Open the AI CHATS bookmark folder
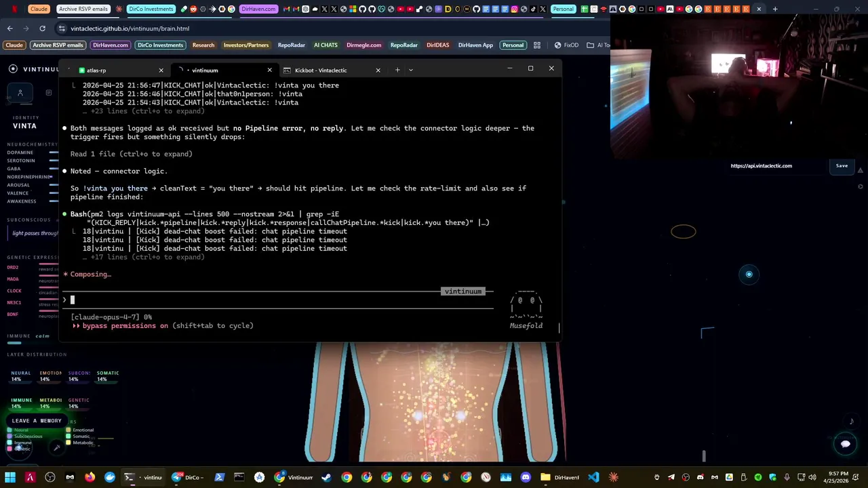Viewport: 868px width, 488px height. [x=325, y=45]
